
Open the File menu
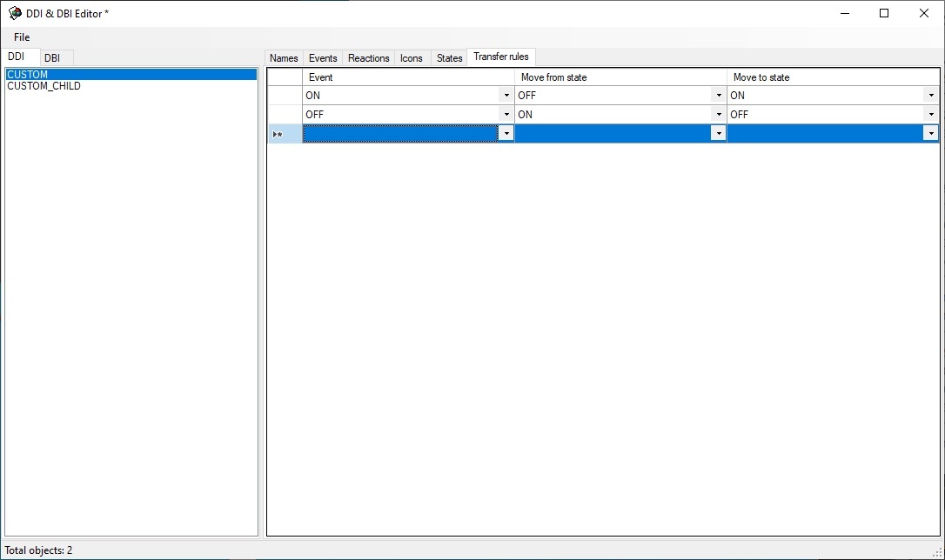click(x=22, y=37)
